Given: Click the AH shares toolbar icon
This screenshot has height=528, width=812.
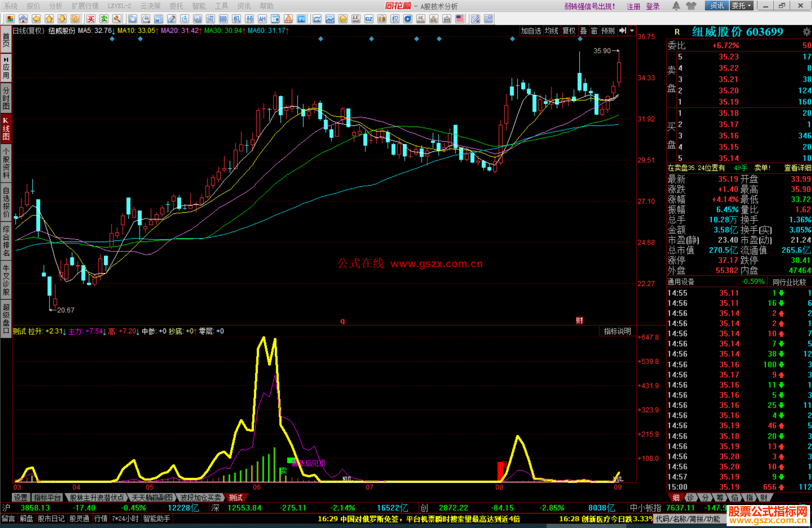Looking at the screenshot, I should pyautogui.click(x=262, y=19).
